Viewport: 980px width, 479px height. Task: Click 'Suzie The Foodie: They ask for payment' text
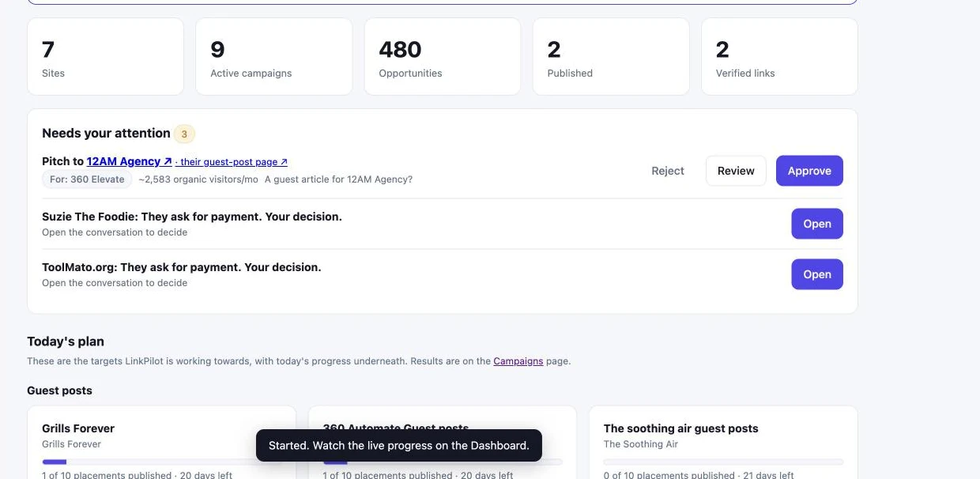click(192, 217)
